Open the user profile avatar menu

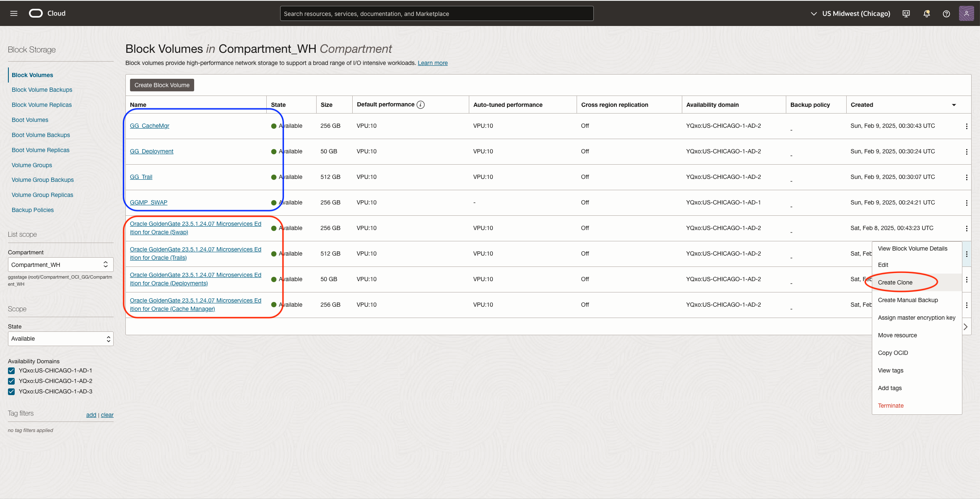pos(966,13)
